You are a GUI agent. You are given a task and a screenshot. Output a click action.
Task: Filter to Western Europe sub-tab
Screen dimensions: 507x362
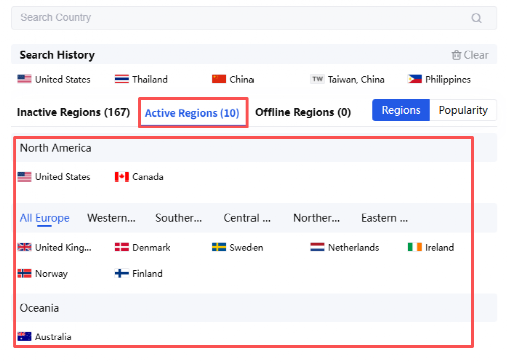pyautogui.click(x=111, y=218)
